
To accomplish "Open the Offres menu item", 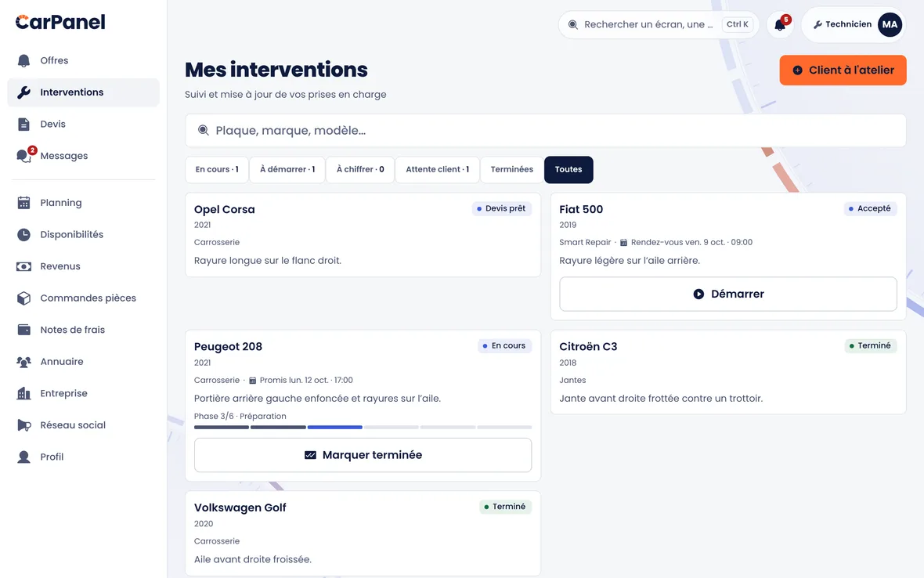I will [x=83, y=60].
